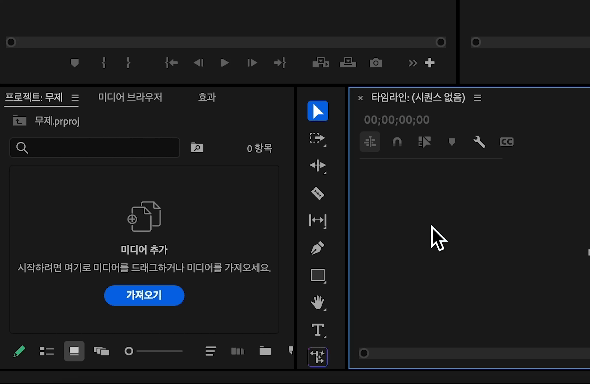The image size is (590, 384).
Task: Click Export Frame camera icon
Action: 376,63
